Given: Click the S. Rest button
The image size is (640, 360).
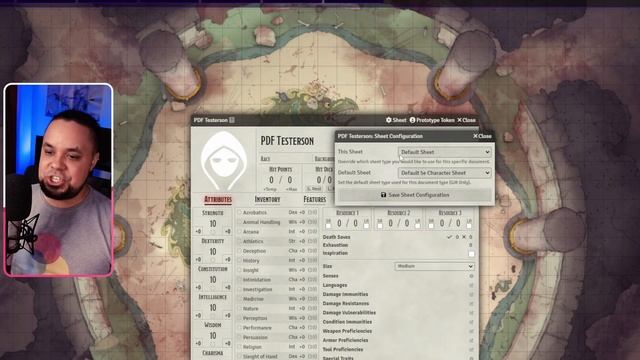Looking at the screenshot, I should point(313,189).
